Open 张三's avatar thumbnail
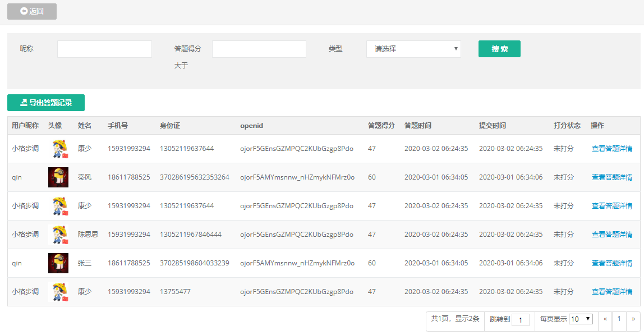This screenshot has width=644, height=335. tap(58, 263)
